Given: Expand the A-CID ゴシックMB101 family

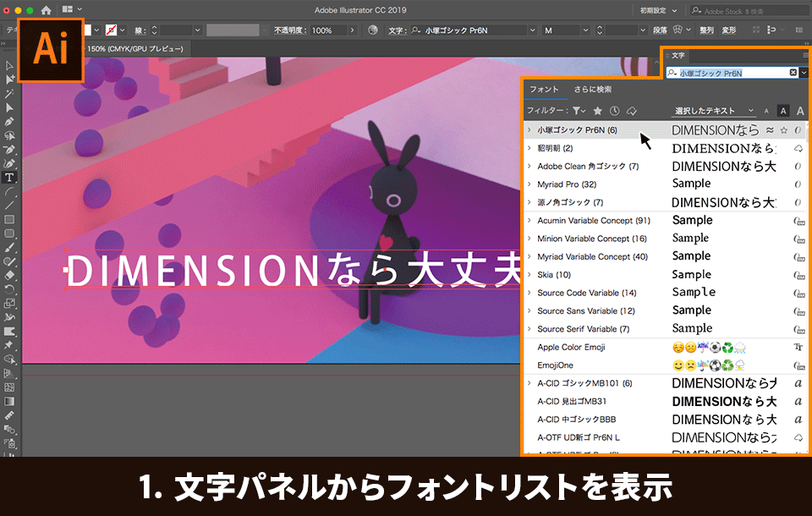Looking at the screenshot, I should point(529,383).
